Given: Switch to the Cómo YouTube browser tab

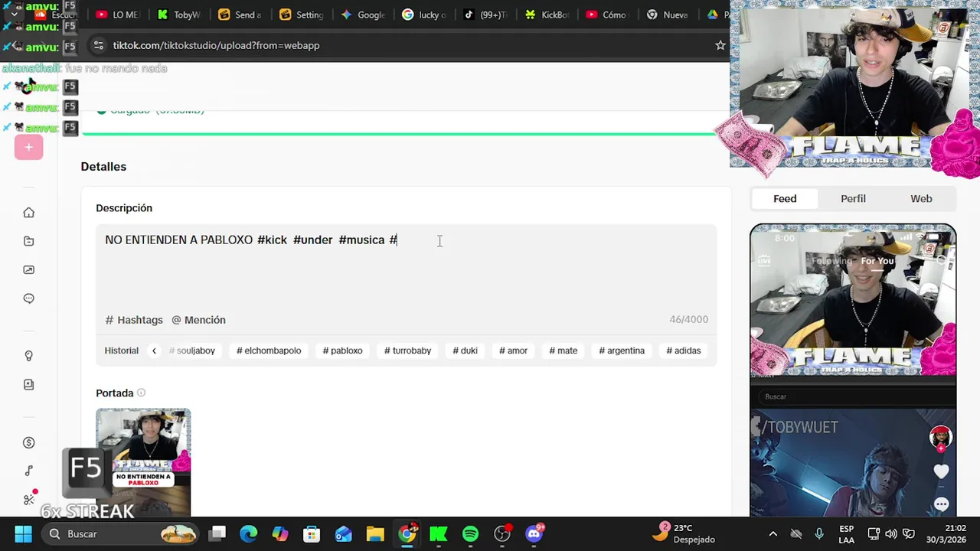Looking at the screenshot, I should click(606, 15).
